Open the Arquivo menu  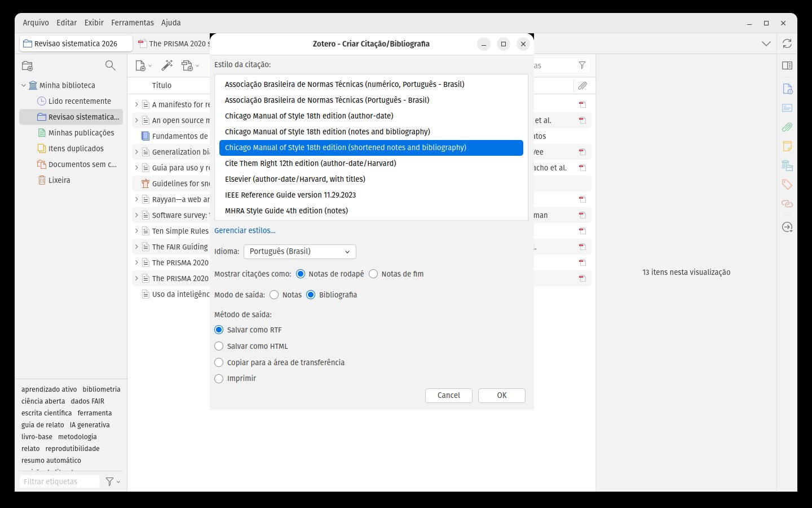click(36, 23)
